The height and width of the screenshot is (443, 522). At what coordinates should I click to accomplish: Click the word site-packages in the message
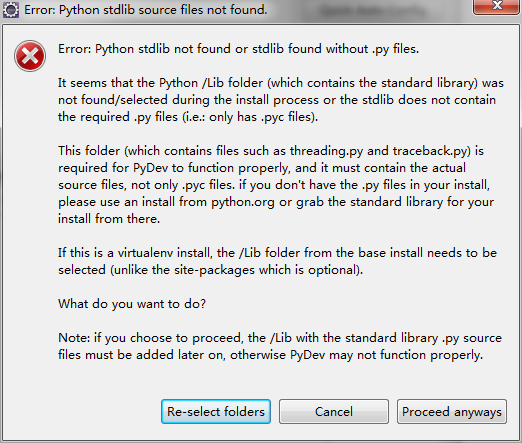214,270
